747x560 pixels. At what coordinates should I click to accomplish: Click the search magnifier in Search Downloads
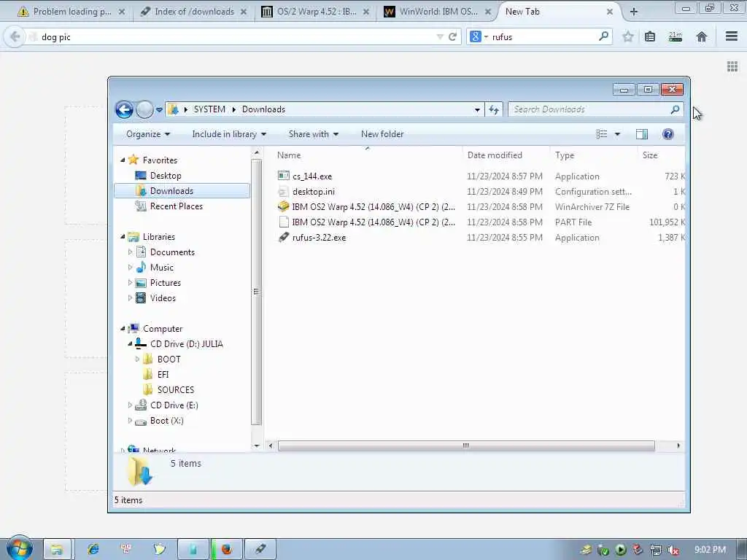tap(675, 109)
